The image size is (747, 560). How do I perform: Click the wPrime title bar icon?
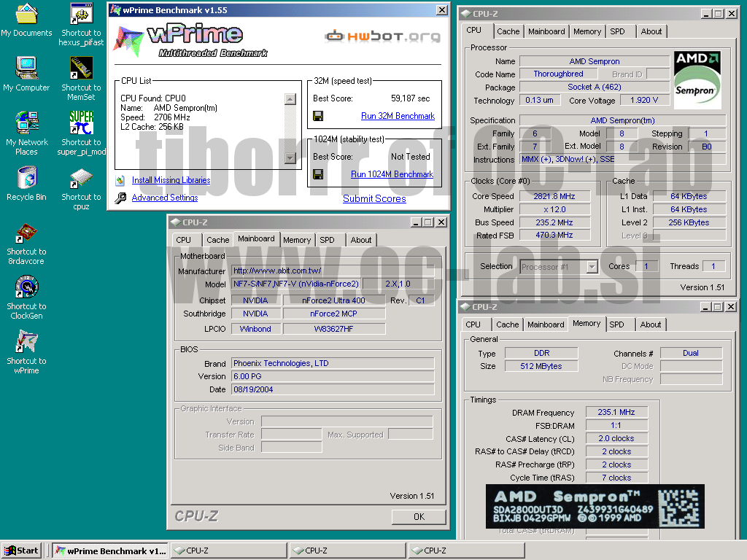click(x=115, y=9)
